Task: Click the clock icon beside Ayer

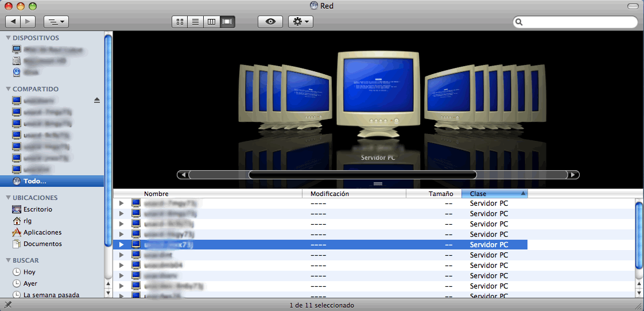Action: (17, 283)
